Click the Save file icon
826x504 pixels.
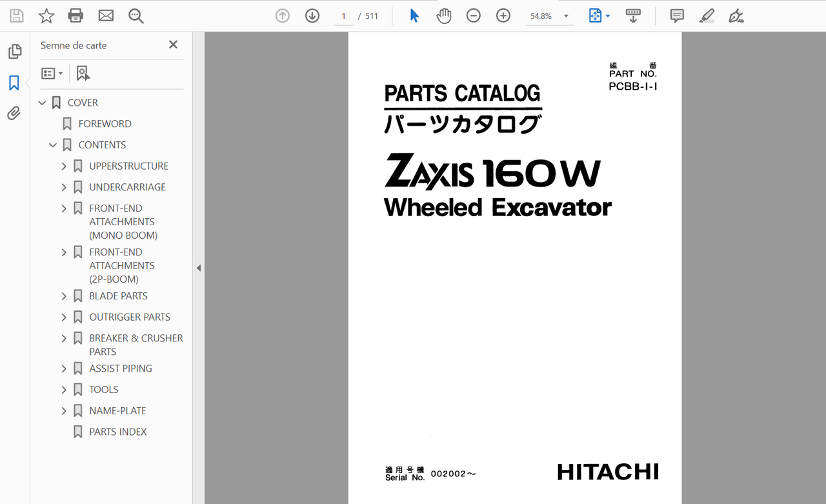pos(17,16)
